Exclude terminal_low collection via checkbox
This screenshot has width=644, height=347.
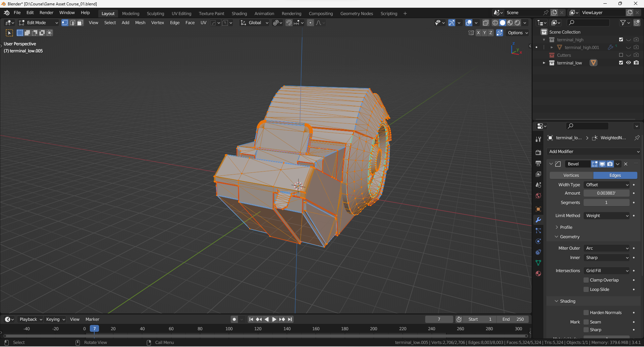621,63
